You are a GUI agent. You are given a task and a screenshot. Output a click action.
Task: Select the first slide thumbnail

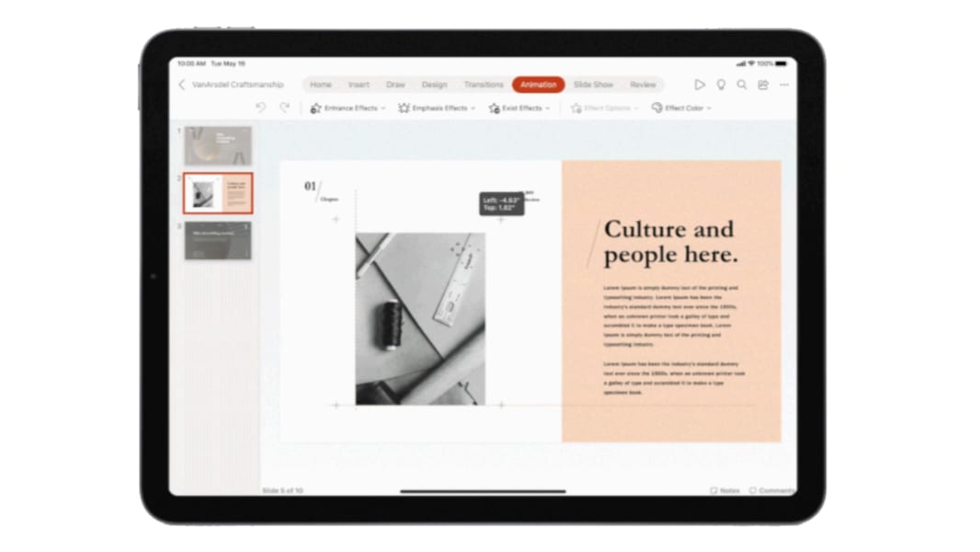click(218, 145)
